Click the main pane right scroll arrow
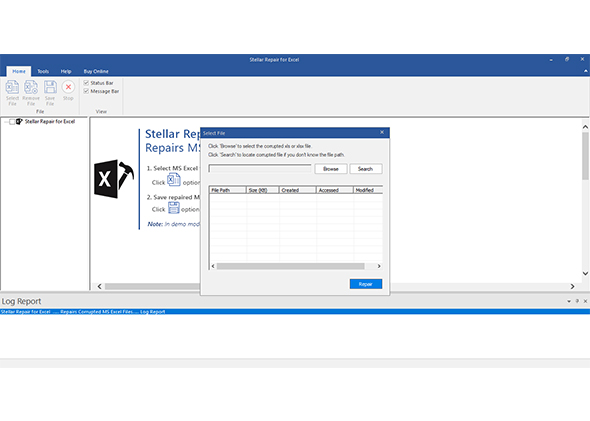The image size is (590, 421). coord(572,286)
